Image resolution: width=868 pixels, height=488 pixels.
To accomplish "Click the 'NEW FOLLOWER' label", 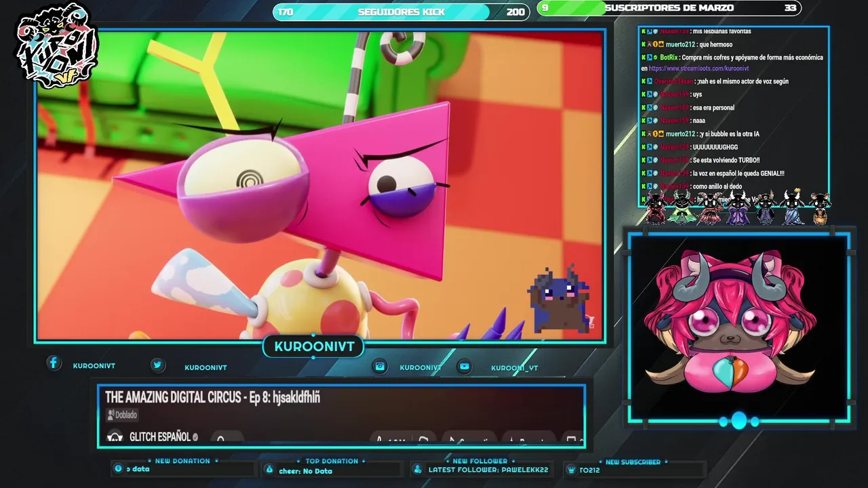I will point(480,462).
